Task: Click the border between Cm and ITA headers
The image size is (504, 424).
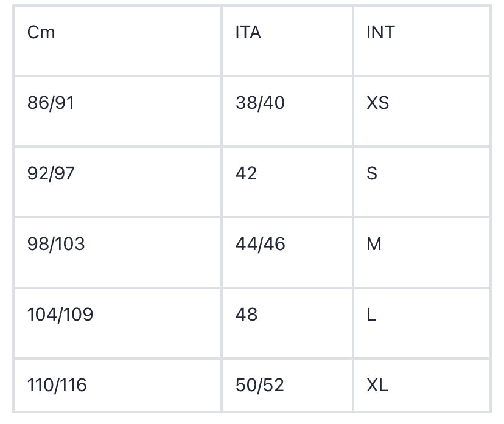Action: pyautogui.click(x=222, y=40)
